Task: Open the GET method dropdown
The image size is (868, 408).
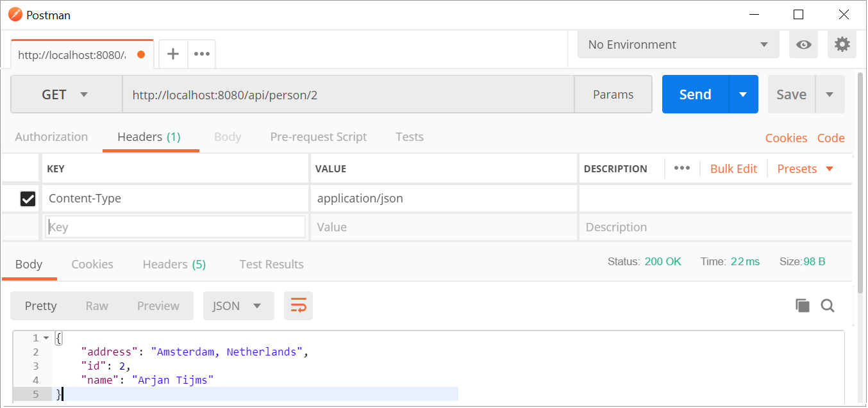Action: [66, 95]
